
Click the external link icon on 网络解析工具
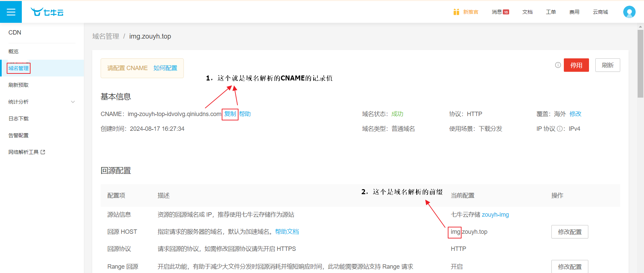point(43,152)
